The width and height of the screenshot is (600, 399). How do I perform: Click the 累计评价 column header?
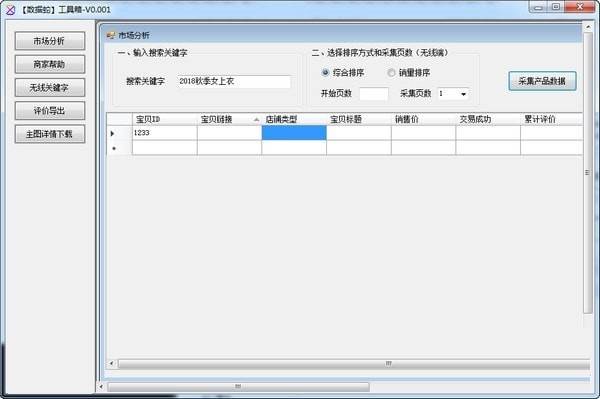(551, 119)
